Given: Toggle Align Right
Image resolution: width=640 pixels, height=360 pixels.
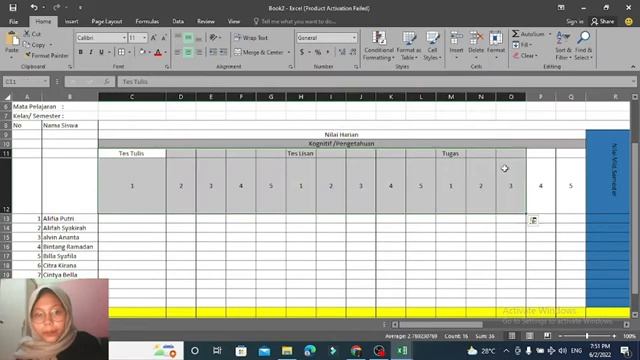Looking at the screenshot, I should 198,52.
